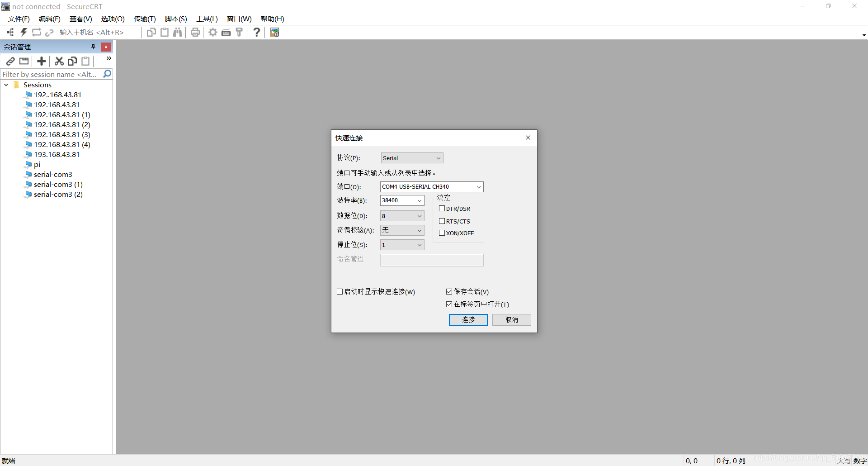Screen dimensions: 868x466
Task: Select session serial-com3 (1)
Action: coord(58,184)
